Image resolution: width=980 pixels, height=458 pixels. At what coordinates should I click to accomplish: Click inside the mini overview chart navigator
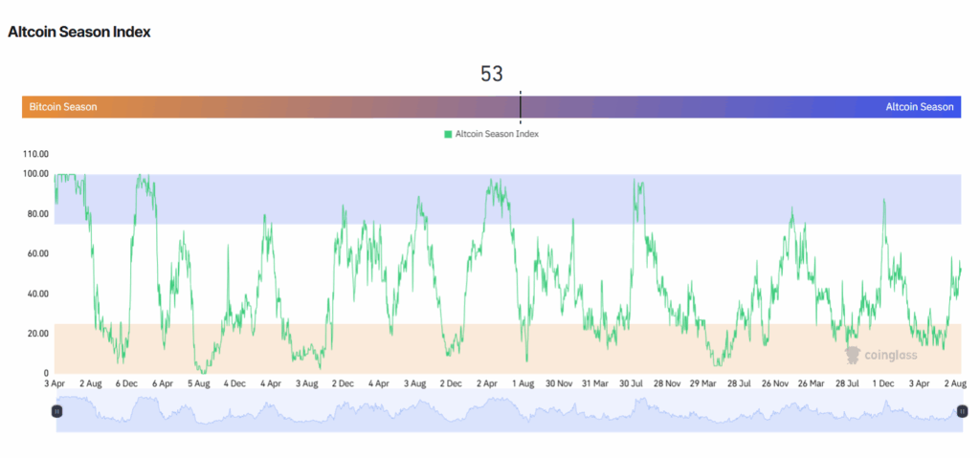tap(507, 413)
